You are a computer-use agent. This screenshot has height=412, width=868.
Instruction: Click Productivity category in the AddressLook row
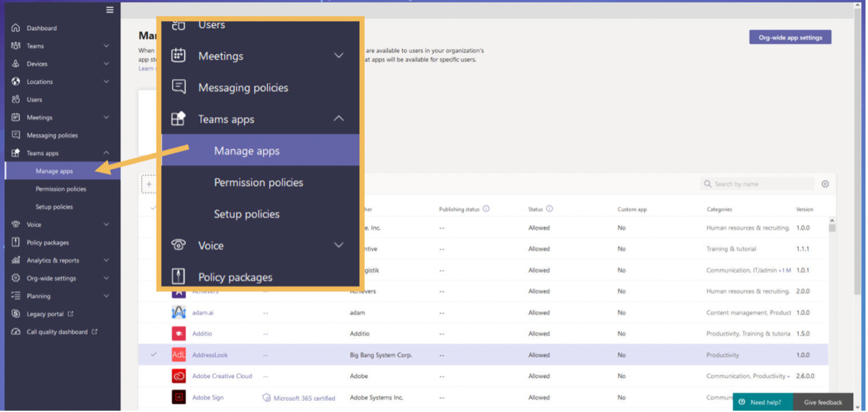click(x=723, y=355)
